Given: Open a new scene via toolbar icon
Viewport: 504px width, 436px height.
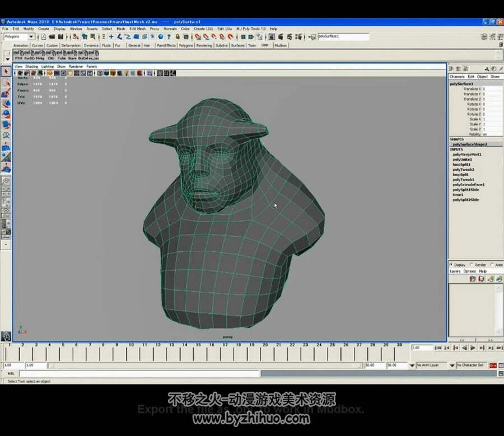Looking at the screenshot, I should pyautogui.click(x=44, y=37).
